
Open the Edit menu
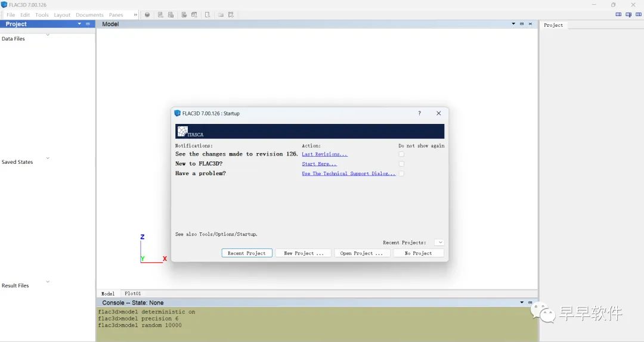point(25,15)
